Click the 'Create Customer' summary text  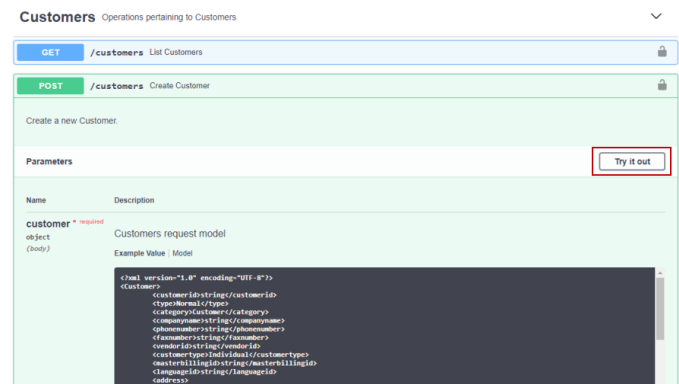[180, 86]
